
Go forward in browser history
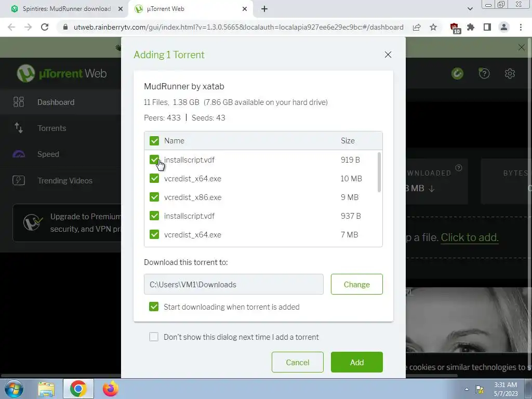click(x=28, y=27)
